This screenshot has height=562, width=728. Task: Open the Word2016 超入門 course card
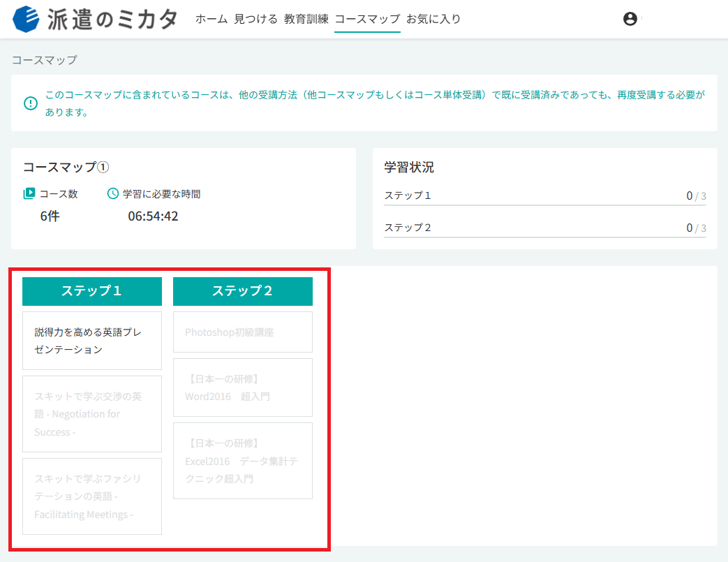243,387
